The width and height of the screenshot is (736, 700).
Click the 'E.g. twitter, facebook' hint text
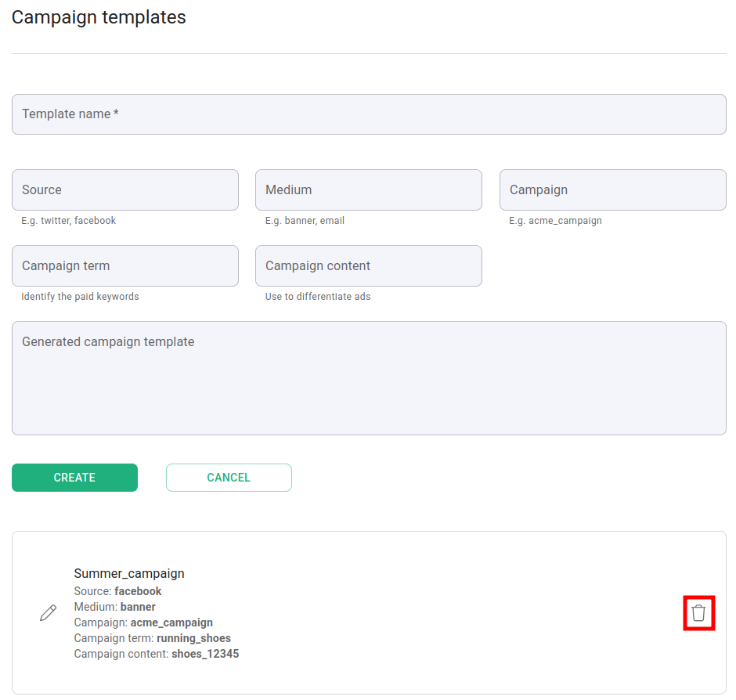(x=69, y=221)
